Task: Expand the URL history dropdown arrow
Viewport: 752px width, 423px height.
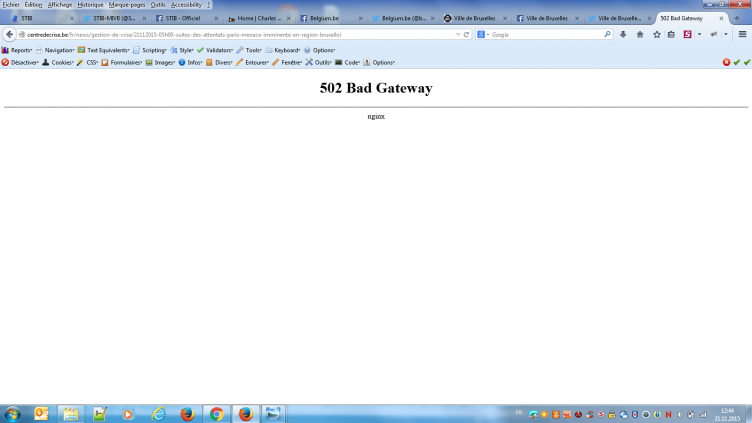Action: 458,35
